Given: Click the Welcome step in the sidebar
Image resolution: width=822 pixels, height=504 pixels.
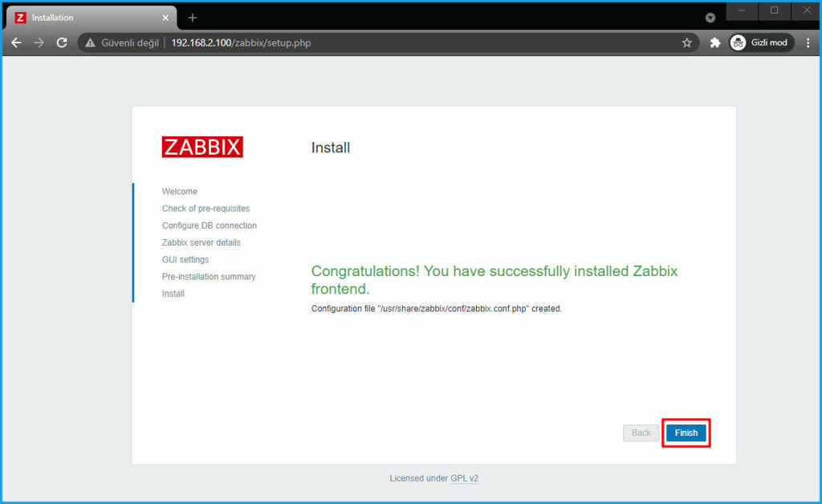Looking at the screenshot, I should click(179, 192).
